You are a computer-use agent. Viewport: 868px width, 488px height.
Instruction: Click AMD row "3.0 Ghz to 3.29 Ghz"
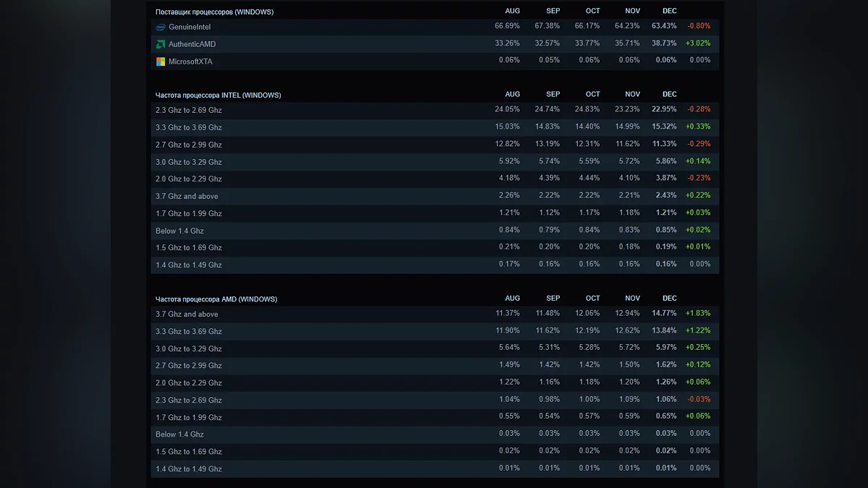tap(189, 348)
